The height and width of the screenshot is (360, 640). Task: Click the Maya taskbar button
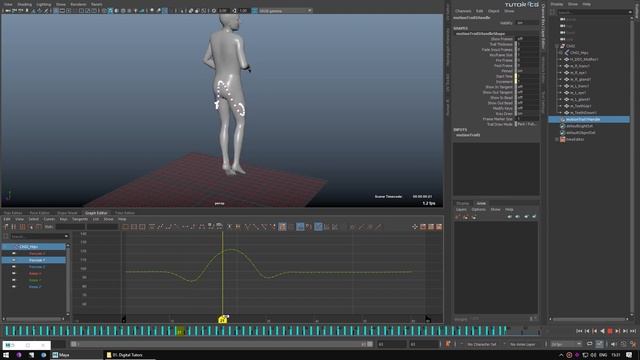click(x=76, y=355)
